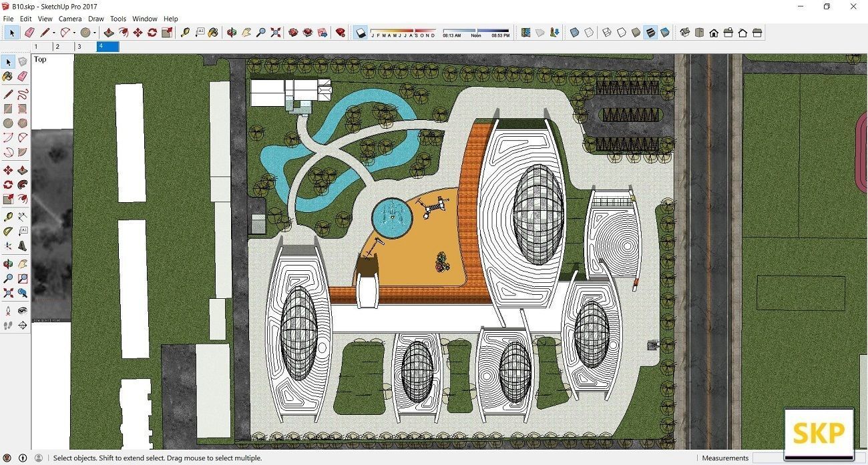Toggle Show/Hide Shadows

[x=361, y=32]
